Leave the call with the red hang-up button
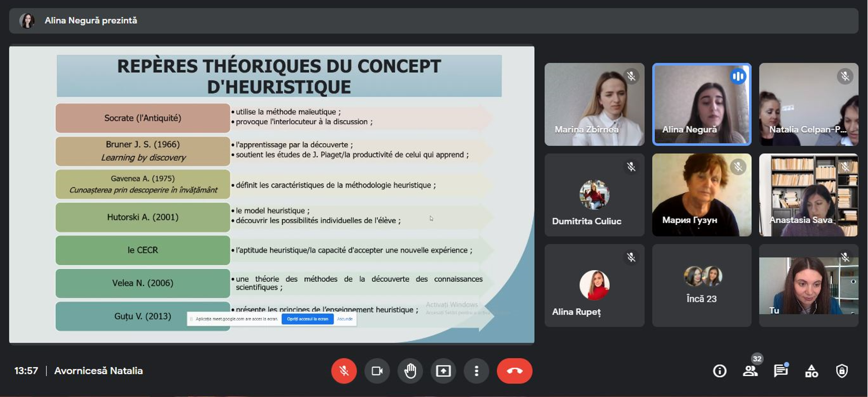The width and height of the screenshot is (868, 397). 514,371
